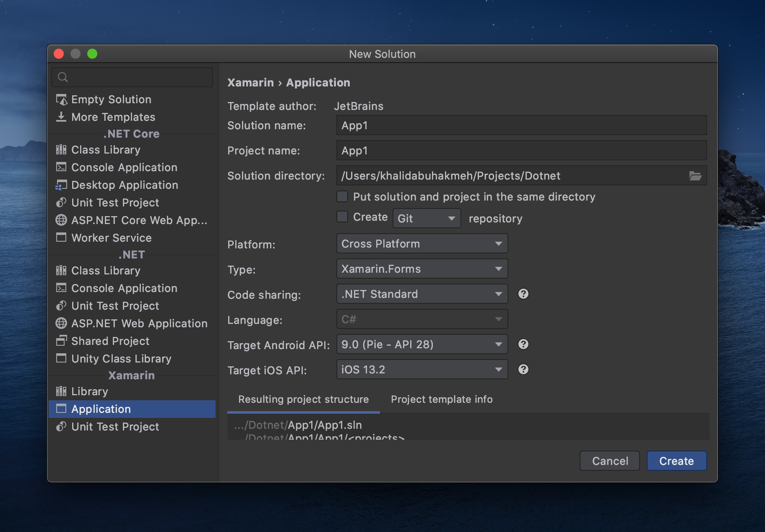Click the Create button
Screen dimensions: 765x532
677,461
